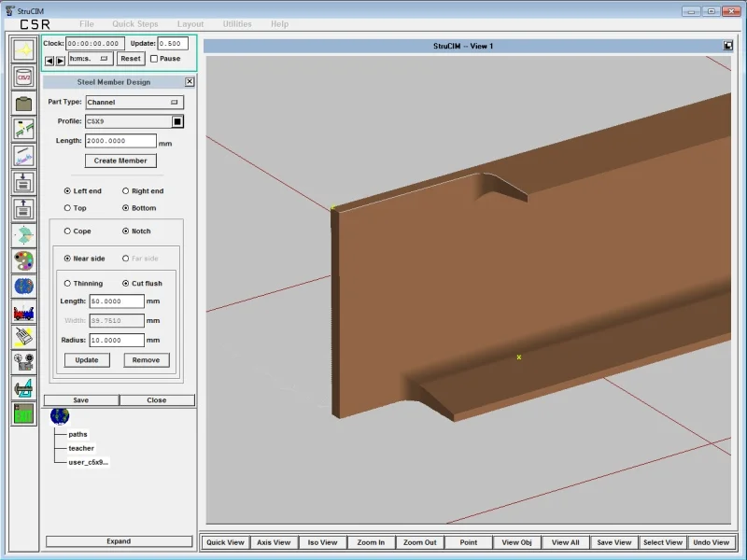
Task: Click the Remove button
Action: coord(146,360)
